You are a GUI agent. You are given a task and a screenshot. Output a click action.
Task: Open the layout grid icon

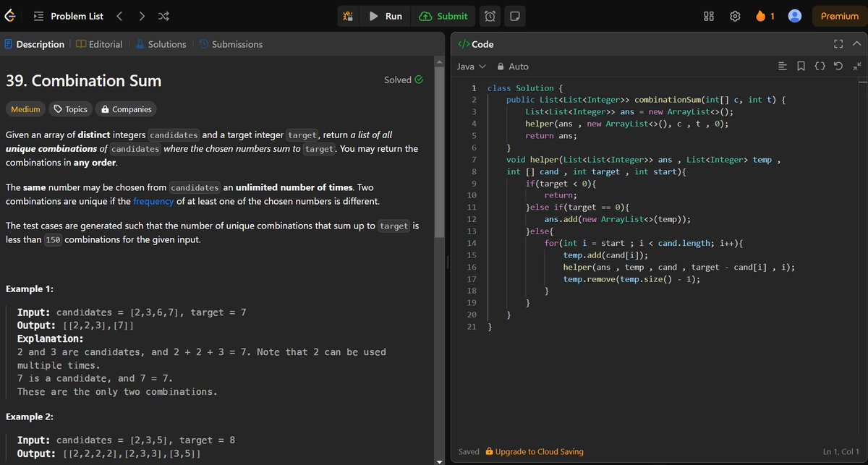(x=709, y=16)
